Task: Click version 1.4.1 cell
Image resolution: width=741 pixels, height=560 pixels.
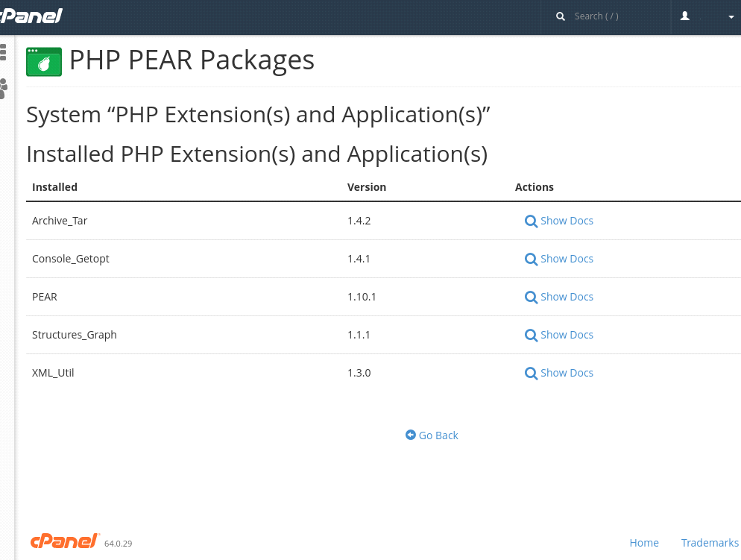Action: pos(359,259)
